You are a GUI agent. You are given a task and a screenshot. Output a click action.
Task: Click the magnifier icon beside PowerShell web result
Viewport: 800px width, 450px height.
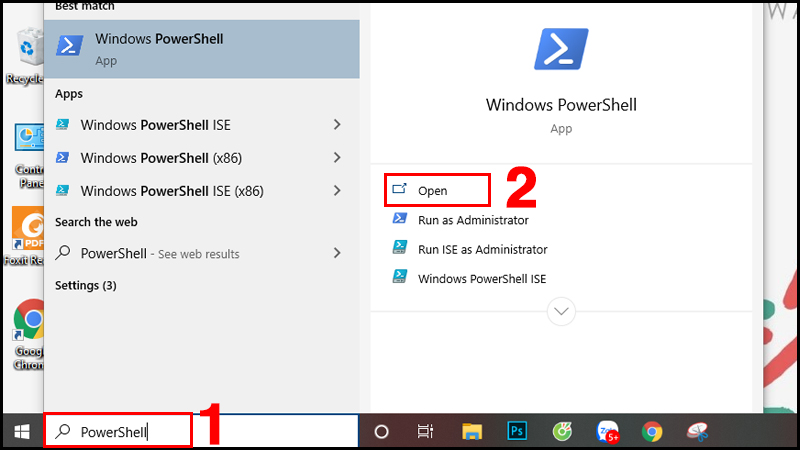click(63, 253)
